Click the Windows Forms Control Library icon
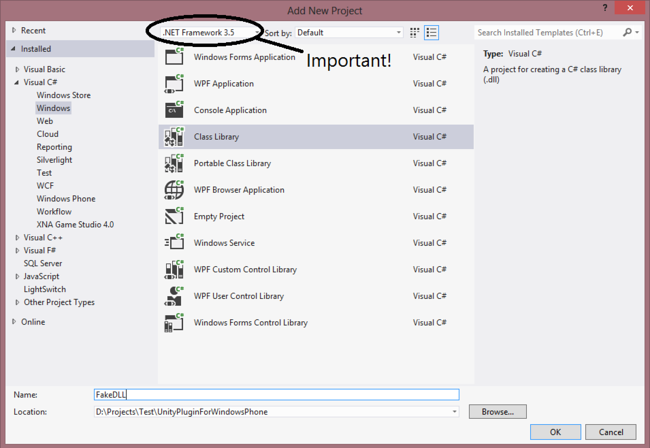The width and height of the screenshot is (650, 448). pyautogui.click(x=174, y=322)
